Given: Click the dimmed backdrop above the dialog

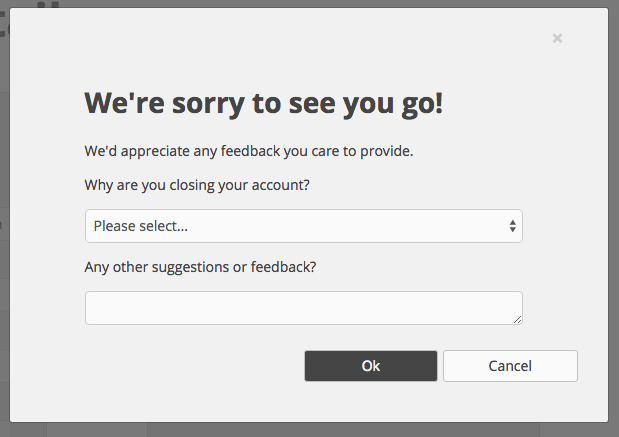Looking at the screenshot, I should (x=310, y=3).
